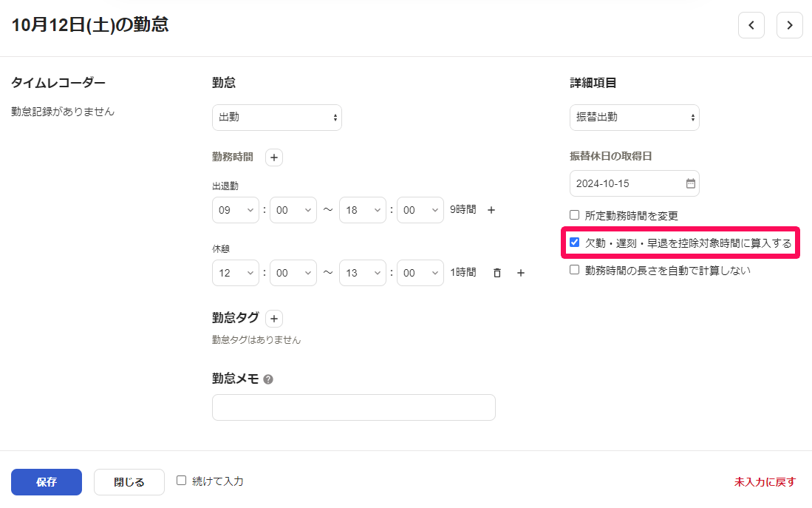Image resolution: width=812 pixels, height=508 pixels.
Task: Add a 勤務時間 entry with plus button
Action: (274, 157)
